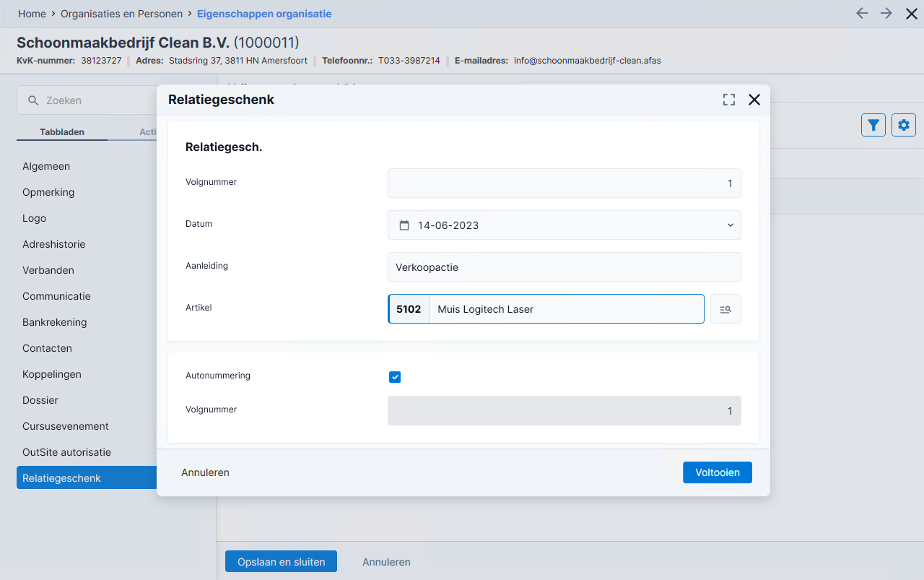This screenshot has width=924, height=580.
Task: Open the settings gear icon
Action: point(904,125)
